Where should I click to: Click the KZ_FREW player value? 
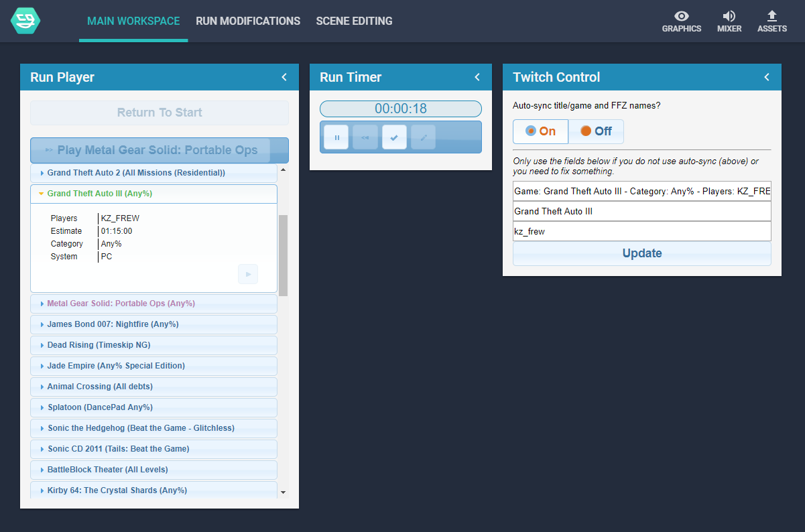[x=120, y=218]
